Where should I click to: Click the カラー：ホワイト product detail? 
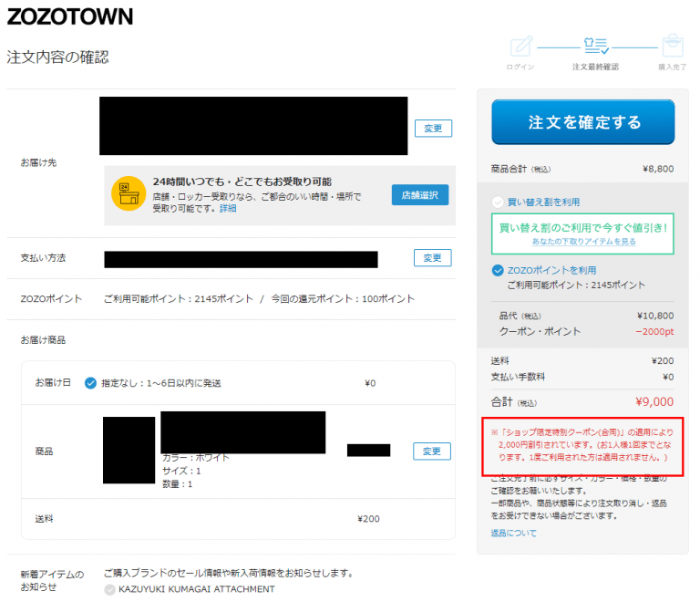pyautogui.click(x=196, y=458)
